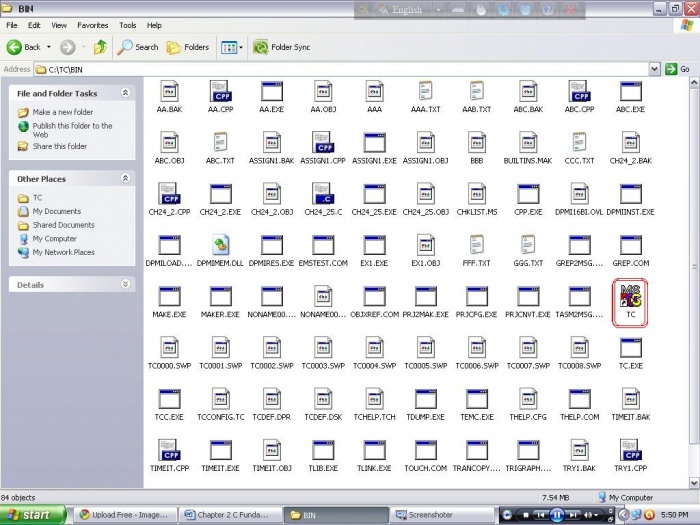Select the TC.EXE file icon
This screenshot has width=700, height=525.
coord(630,347)
